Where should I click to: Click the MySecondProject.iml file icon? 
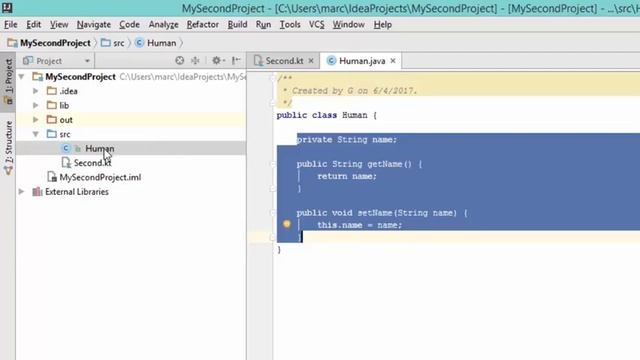52,177
